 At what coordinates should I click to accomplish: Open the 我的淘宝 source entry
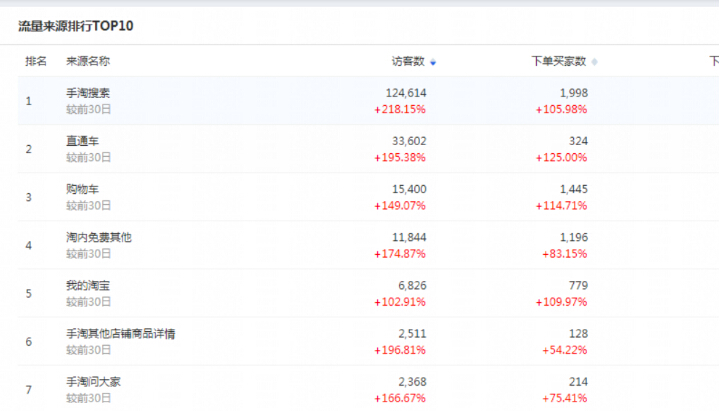(x=88, y=285)
